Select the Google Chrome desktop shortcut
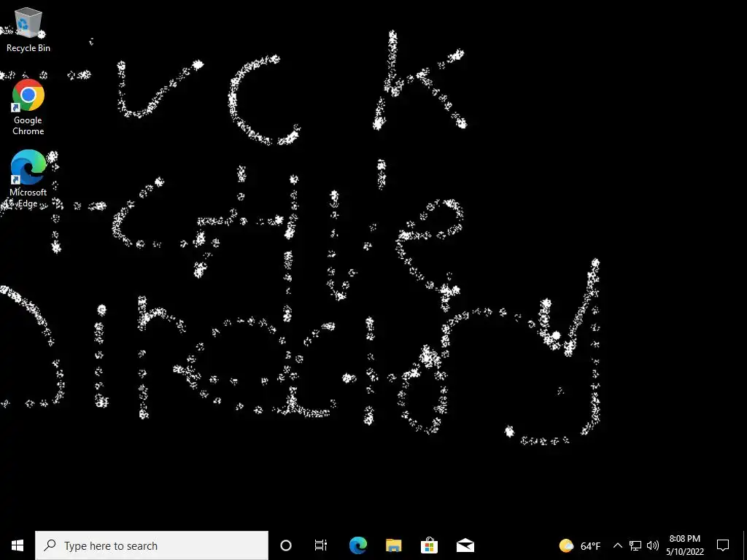The image size is (747, 560). pos(28,108)
